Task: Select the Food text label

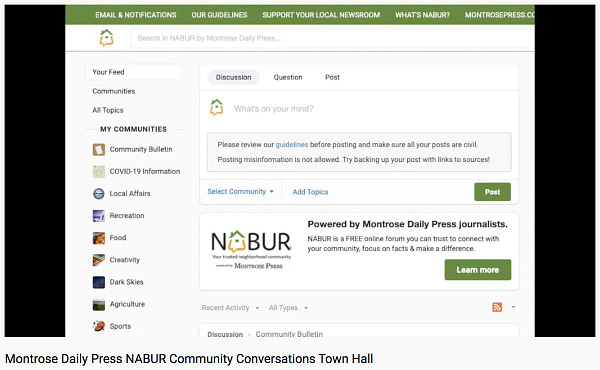Action: [117, 238]
